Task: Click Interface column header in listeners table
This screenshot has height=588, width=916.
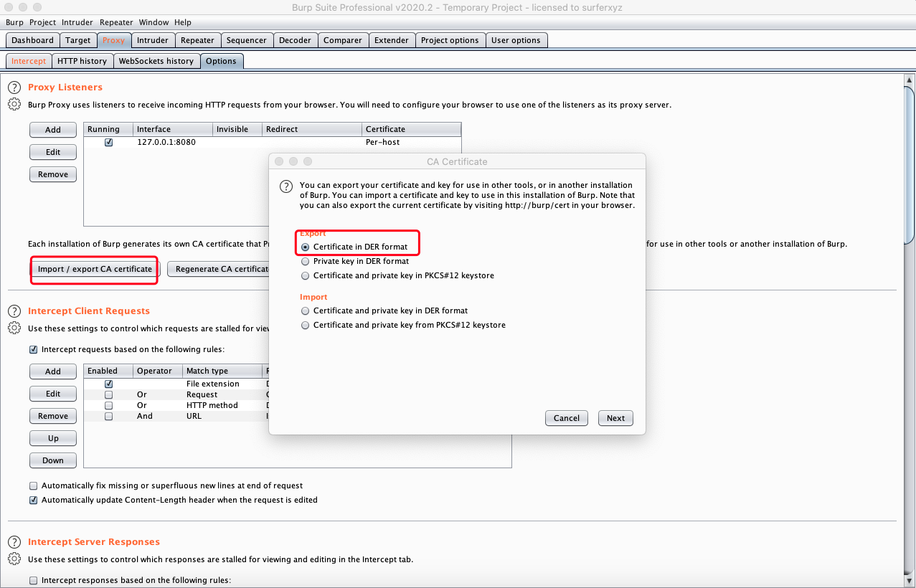Action: coord(173,129)
